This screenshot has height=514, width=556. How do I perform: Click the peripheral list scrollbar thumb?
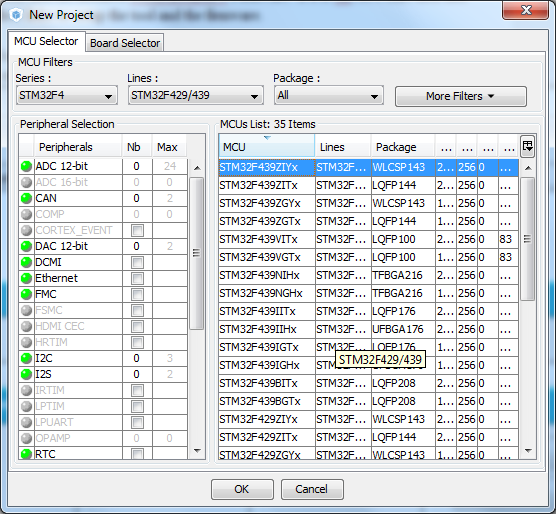coord(196,253)
